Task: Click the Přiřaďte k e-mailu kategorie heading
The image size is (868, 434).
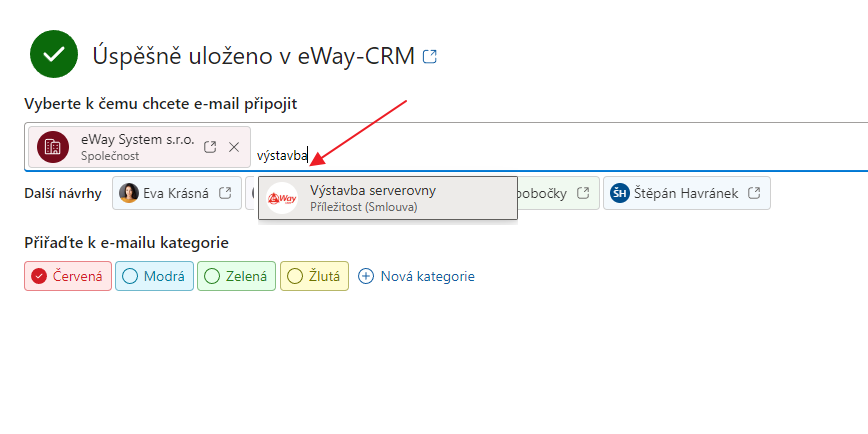Action: click(x=127, y=243)
